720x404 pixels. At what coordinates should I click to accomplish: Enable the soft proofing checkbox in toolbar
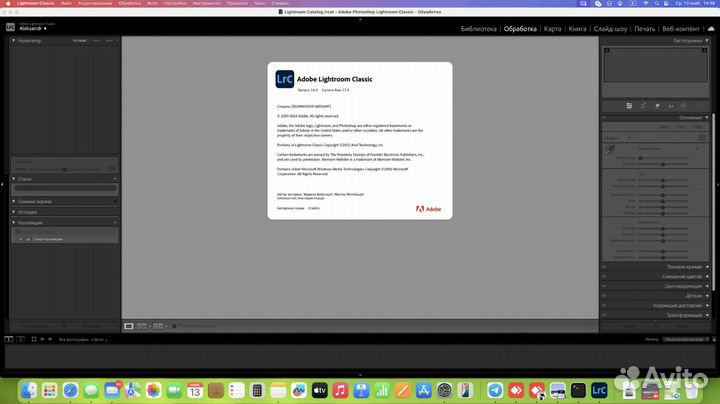(x=174, y=326)
